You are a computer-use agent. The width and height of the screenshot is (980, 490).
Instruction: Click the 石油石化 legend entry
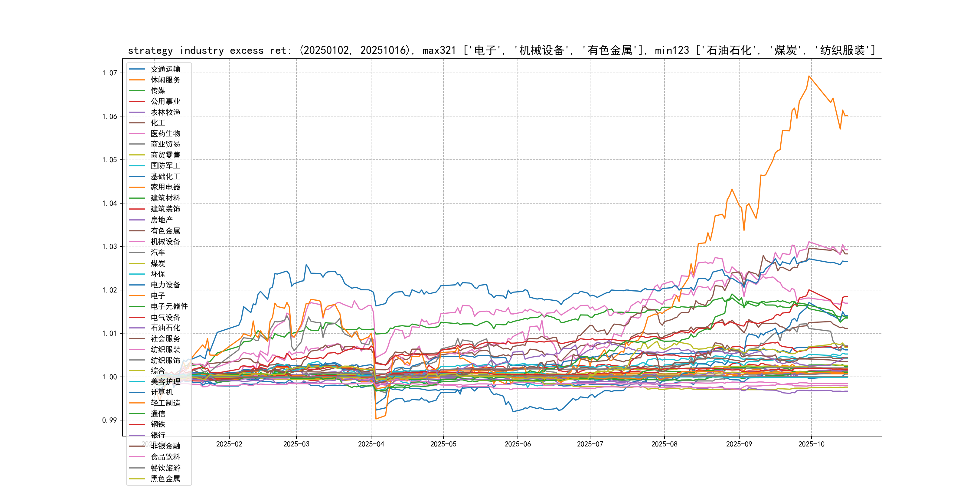pyautogui.click(x=165, y=328)
